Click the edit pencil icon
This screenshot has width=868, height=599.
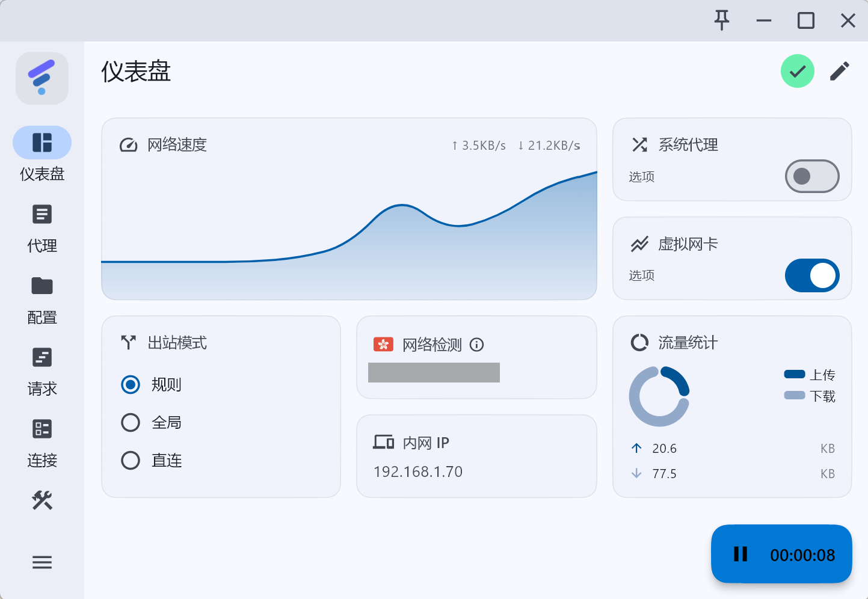click(x=839, y=71)
